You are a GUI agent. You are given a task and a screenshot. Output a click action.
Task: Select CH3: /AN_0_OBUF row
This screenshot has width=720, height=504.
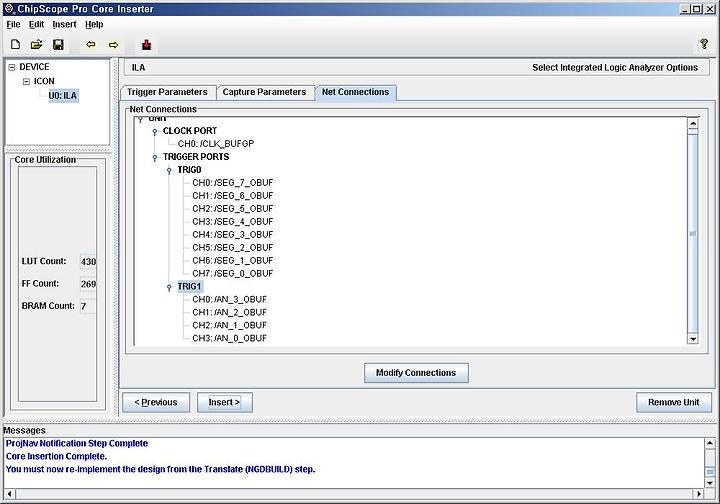pyautogui.click(x=230, y=338)
